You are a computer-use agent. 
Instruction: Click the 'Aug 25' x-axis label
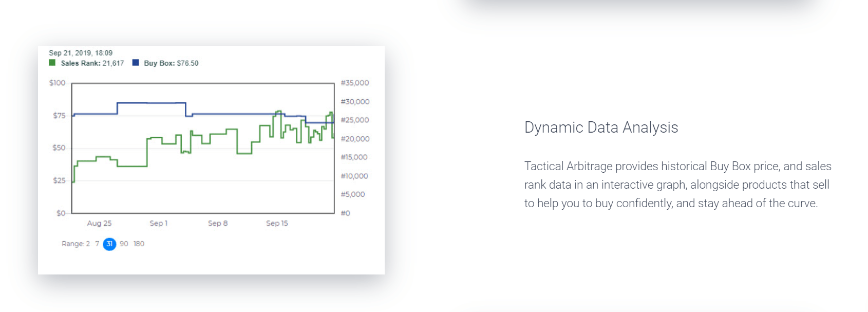99,223
